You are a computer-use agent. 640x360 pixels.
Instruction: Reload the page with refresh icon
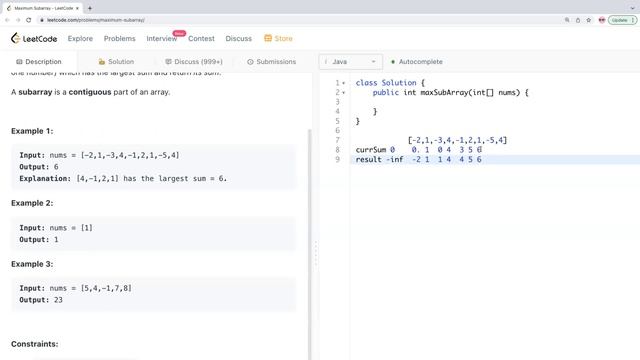[29, 20]
